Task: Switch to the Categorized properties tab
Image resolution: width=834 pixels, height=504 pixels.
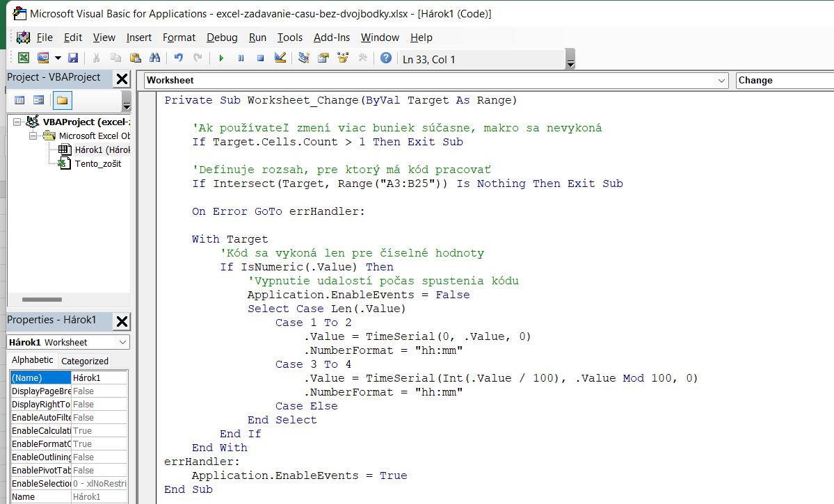Action: (85, 361)
